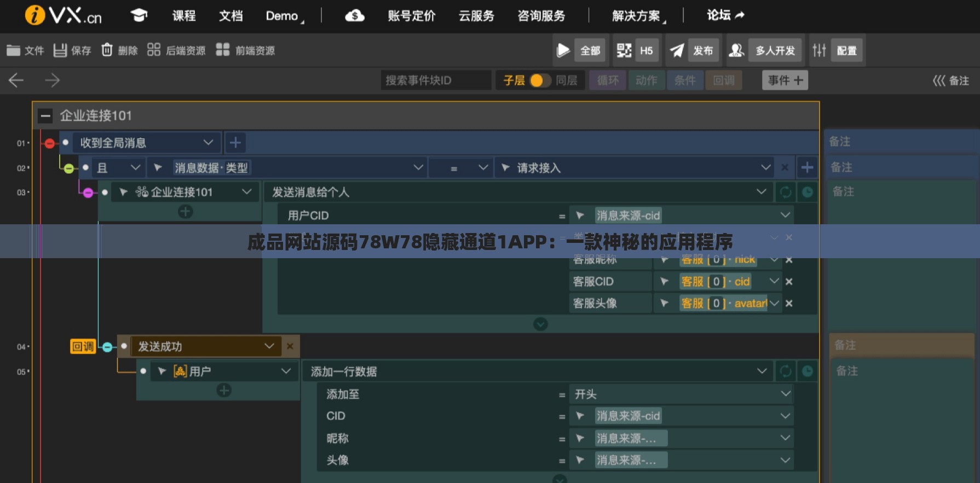The width and height of the screenshot is (980, 483).
Task: Click the iVX.cn logo
Action: (x=63, y=15)
